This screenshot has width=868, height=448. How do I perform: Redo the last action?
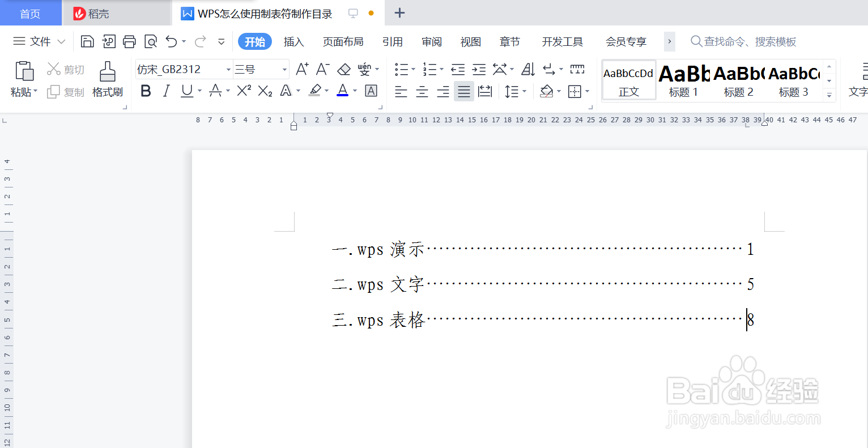point(201,41)
